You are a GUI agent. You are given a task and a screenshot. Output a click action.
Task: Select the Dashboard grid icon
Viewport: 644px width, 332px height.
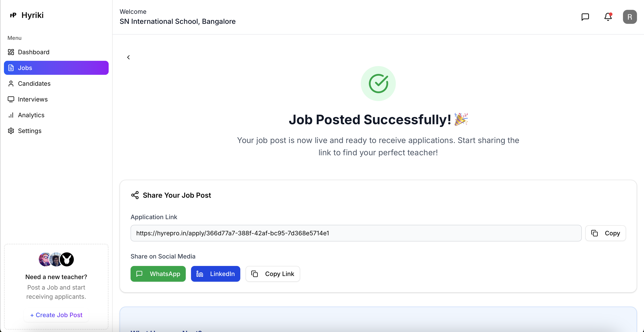pos(11,52)
